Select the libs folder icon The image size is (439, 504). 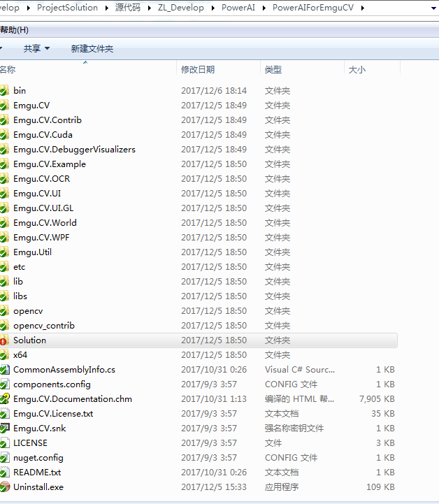(x=4, y=296)
